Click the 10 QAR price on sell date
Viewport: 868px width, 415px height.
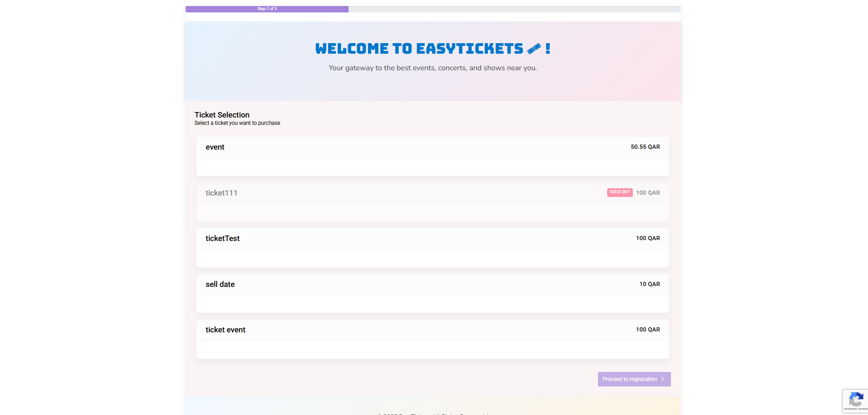coord(649,284)
